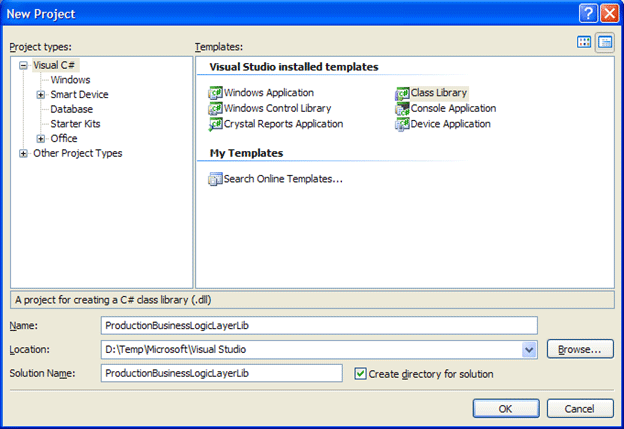Select the Class Library template icon
The height and width of the screenshot is (429, 624).
pos(402,94)
